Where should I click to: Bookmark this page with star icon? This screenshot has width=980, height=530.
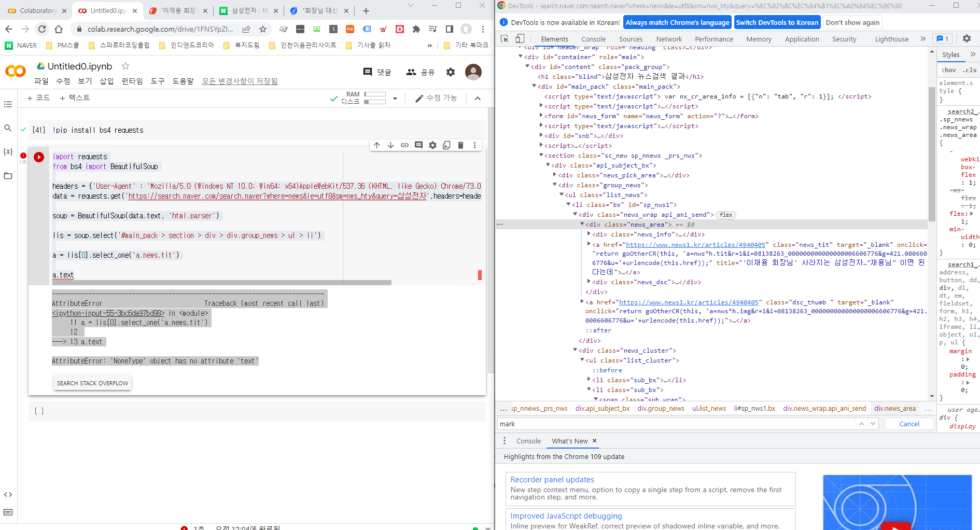tap(263, 29)
